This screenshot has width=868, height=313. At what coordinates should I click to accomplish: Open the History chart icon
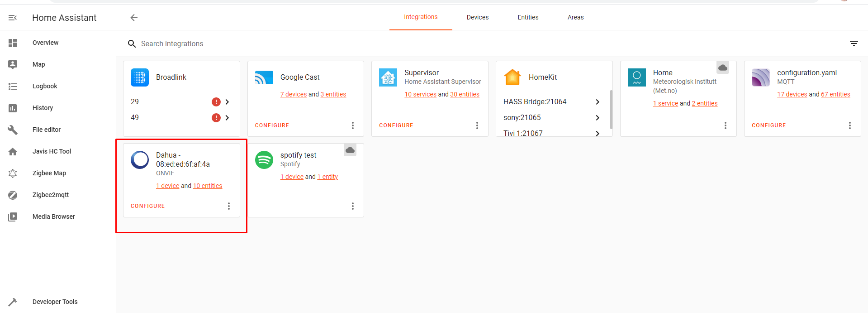(13, 108)
